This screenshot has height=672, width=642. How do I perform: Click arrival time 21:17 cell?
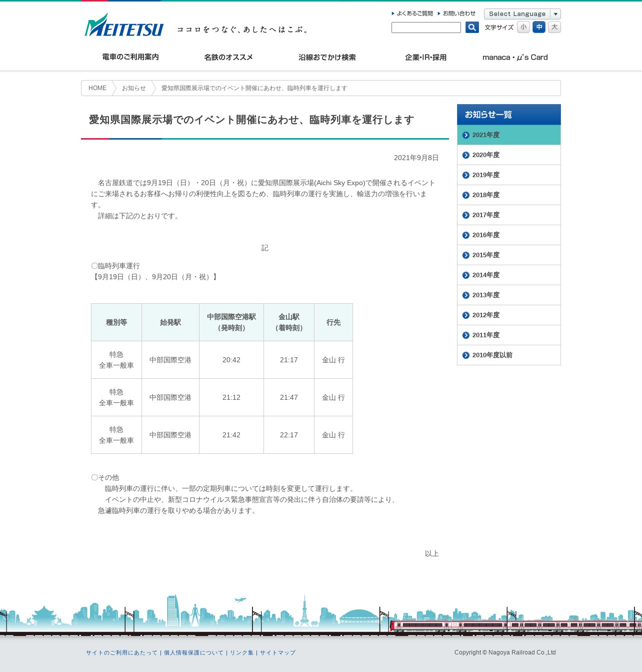[x=289, y=360]
